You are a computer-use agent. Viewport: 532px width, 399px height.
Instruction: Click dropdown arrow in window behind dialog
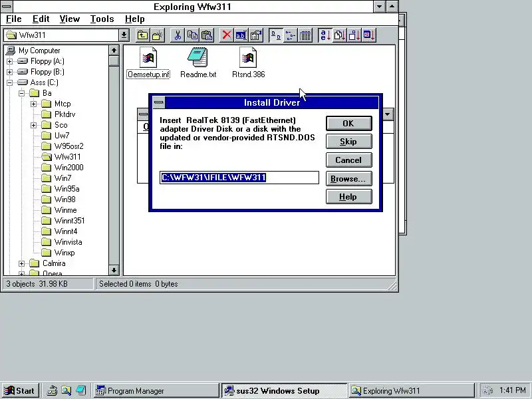pyautogui.click(x=388, y=114)
